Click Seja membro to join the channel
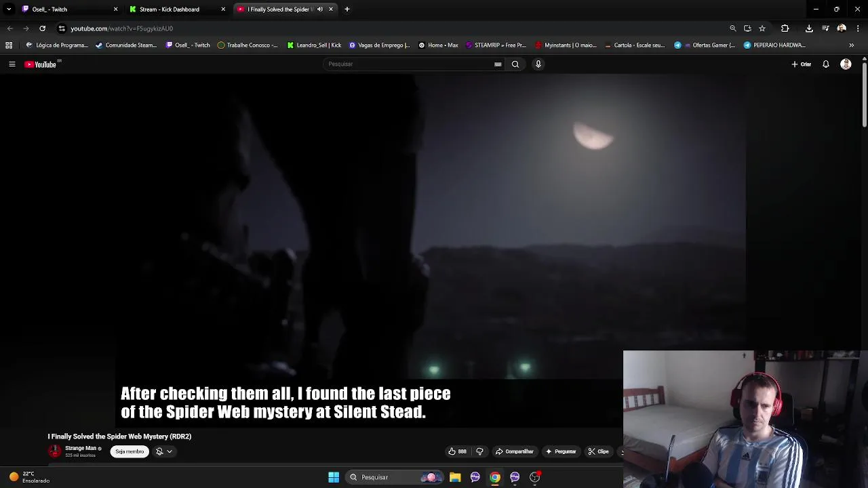Screen dimensions: 868x488 coord(130,451)
